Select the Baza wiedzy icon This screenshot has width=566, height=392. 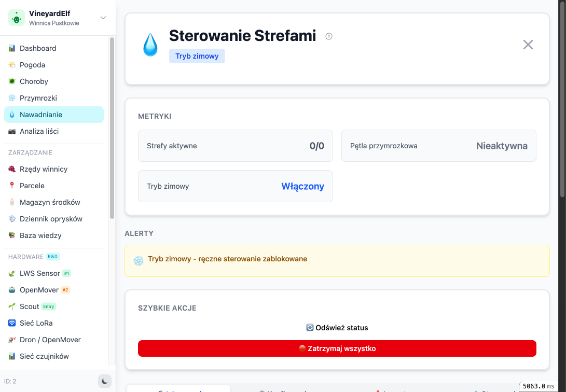click(x=12, y=235)
